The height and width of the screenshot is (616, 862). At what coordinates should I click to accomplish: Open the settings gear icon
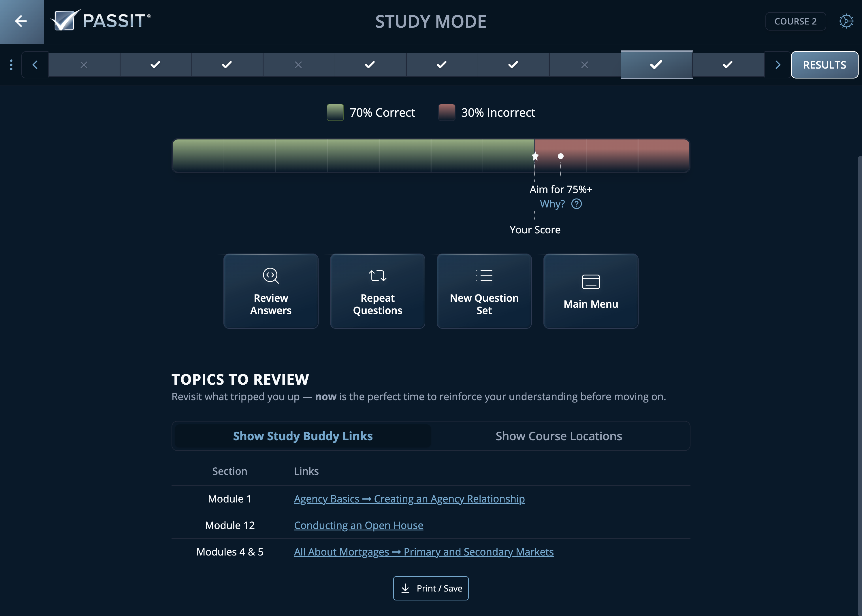point(846,21)
